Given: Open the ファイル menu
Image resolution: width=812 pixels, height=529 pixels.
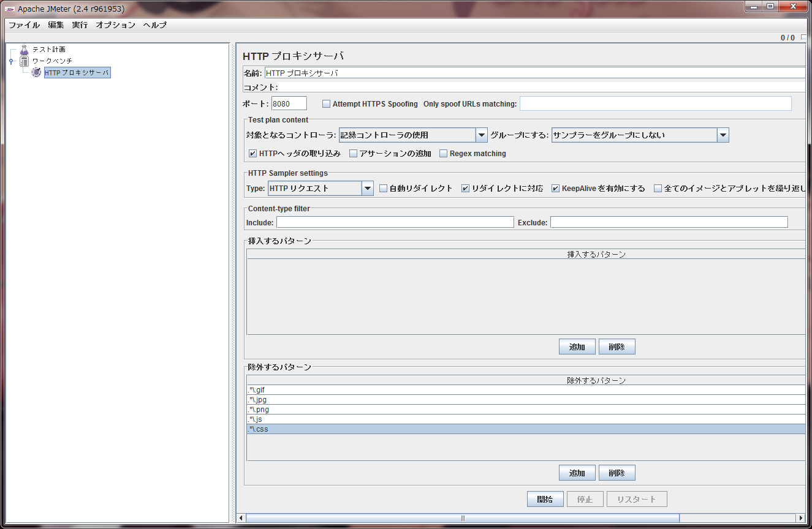Looking at the screenshot, I should tap(24, 25).
